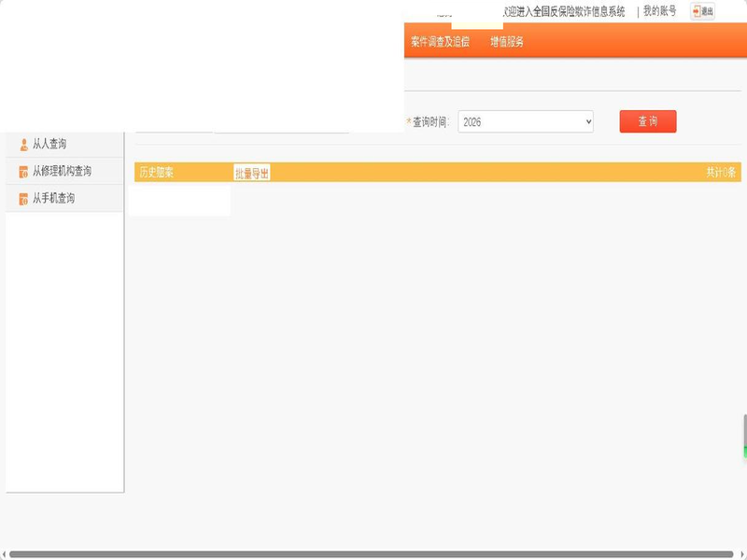Image resolution: width=747 pixels, height=560 pixels.
Task: Click the person icon beside 从人查询
Action: tap(24, 145)
